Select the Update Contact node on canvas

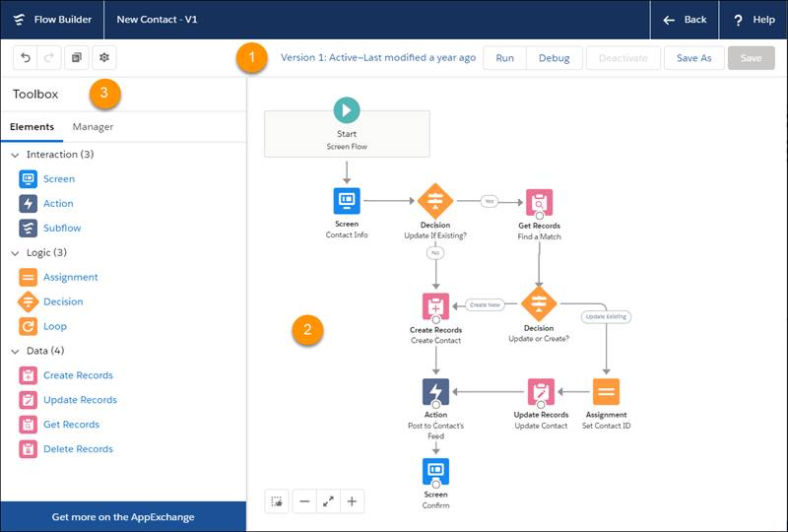(541, 392)
